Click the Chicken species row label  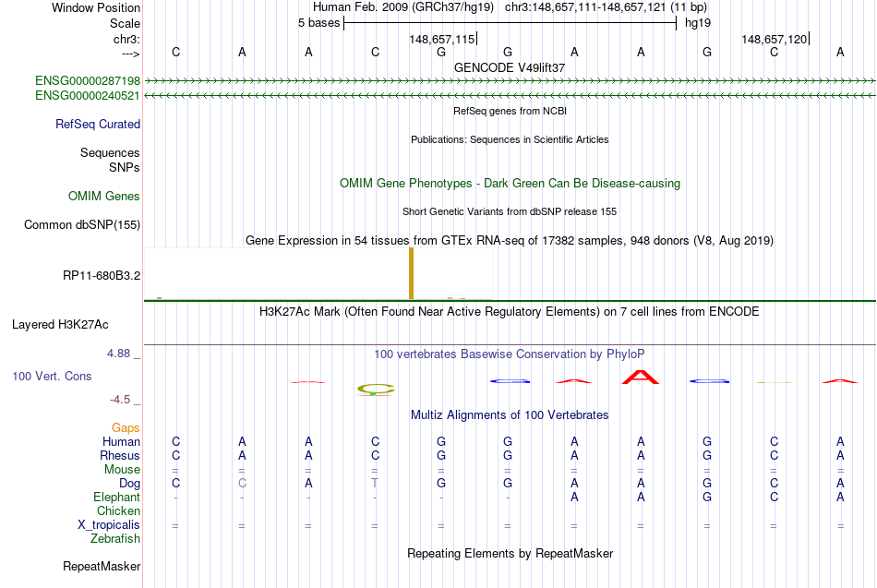118,511
